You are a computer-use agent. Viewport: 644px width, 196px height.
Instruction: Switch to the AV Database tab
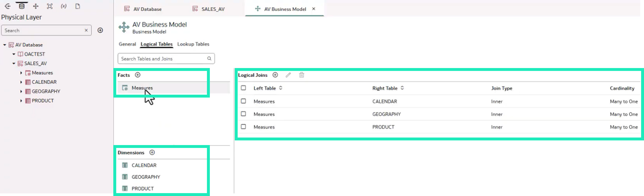tap(143, 9)
